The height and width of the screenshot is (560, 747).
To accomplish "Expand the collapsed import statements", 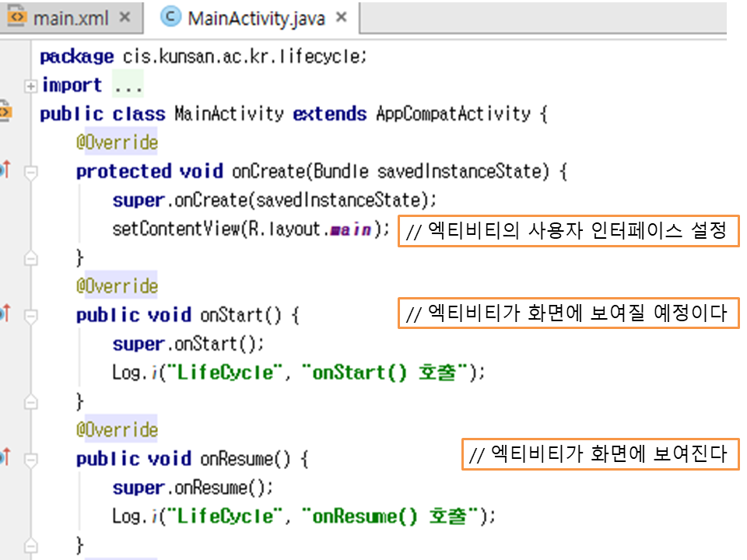I will (30, 86).
